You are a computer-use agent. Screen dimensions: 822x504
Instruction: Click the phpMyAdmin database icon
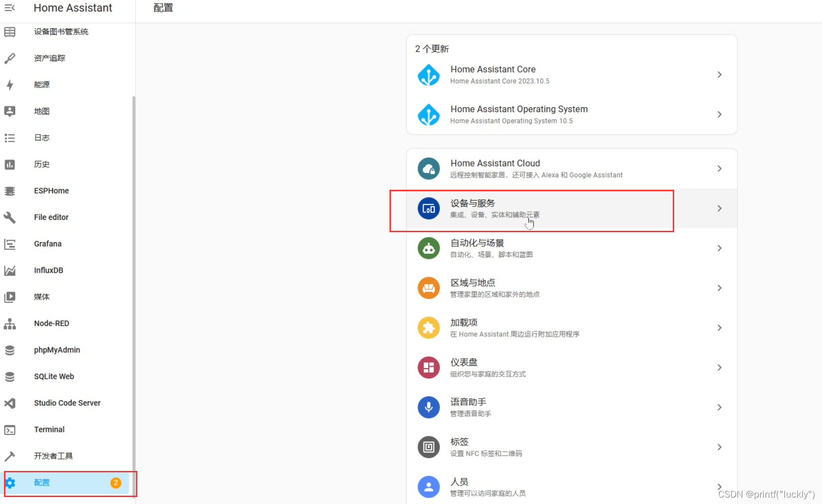(x=10, y=350)
